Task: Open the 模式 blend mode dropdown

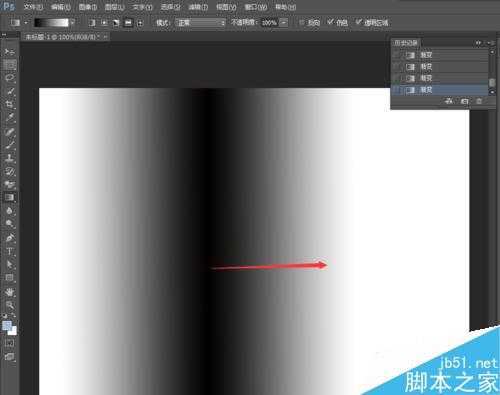Action: (200, 23)
